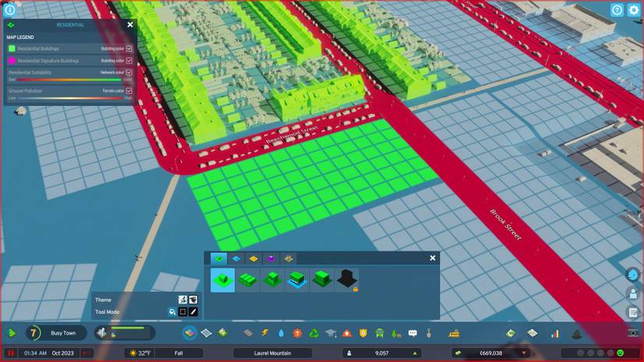Click the locked black zone type

pyautogui.click(x=347, y=280)
